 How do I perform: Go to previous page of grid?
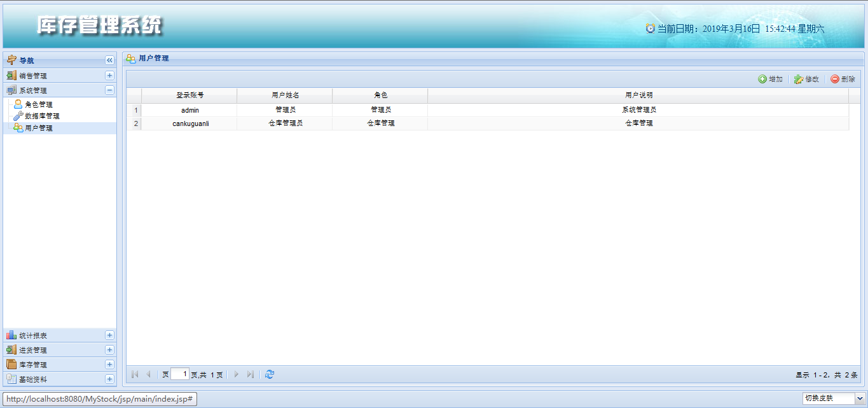(x=148, y=374)
